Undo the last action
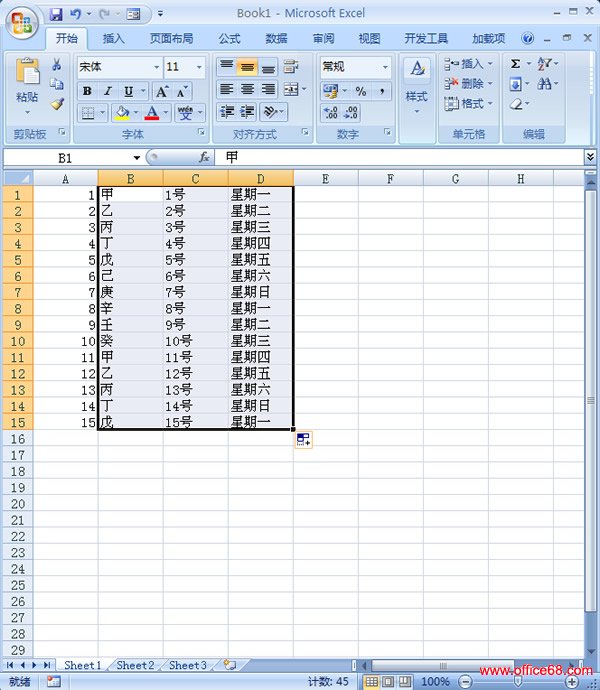This screenshot has width=600, height=690. pos(75,14)
